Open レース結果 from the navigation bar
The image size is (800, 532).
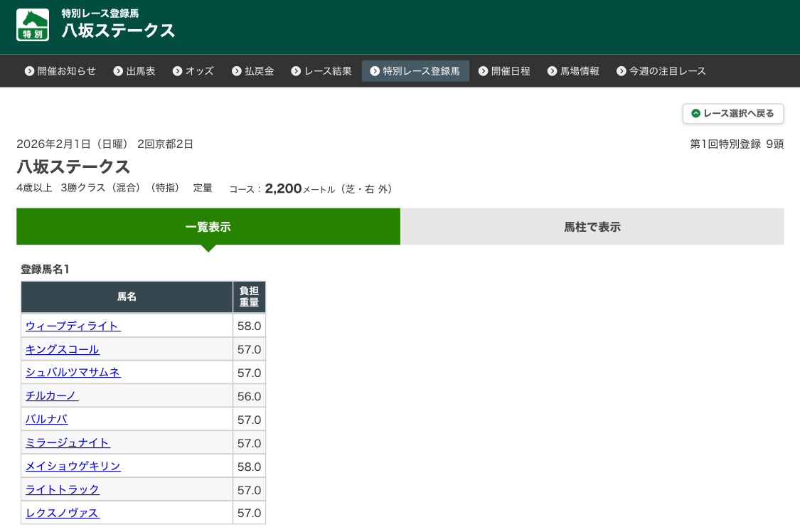point(321,71)
